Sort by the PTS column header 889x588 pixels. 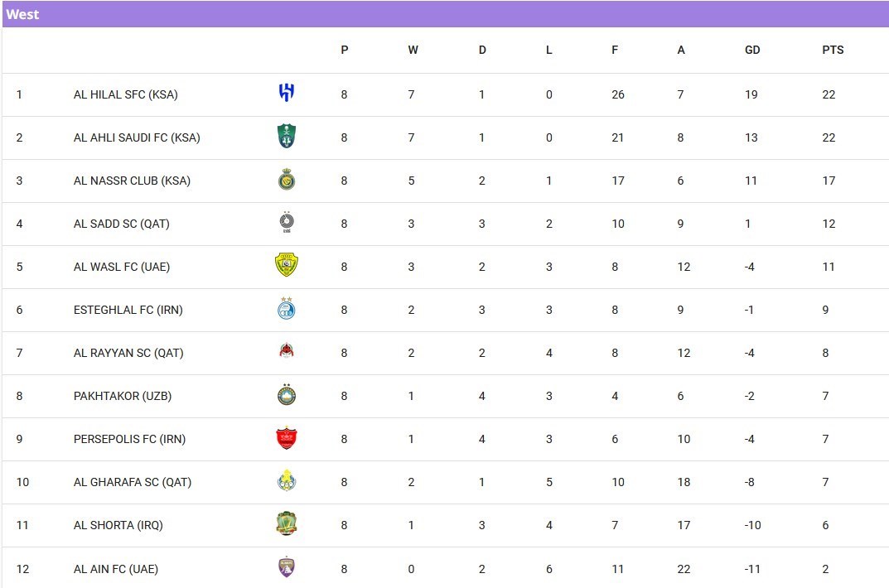(x=833, y=50)
